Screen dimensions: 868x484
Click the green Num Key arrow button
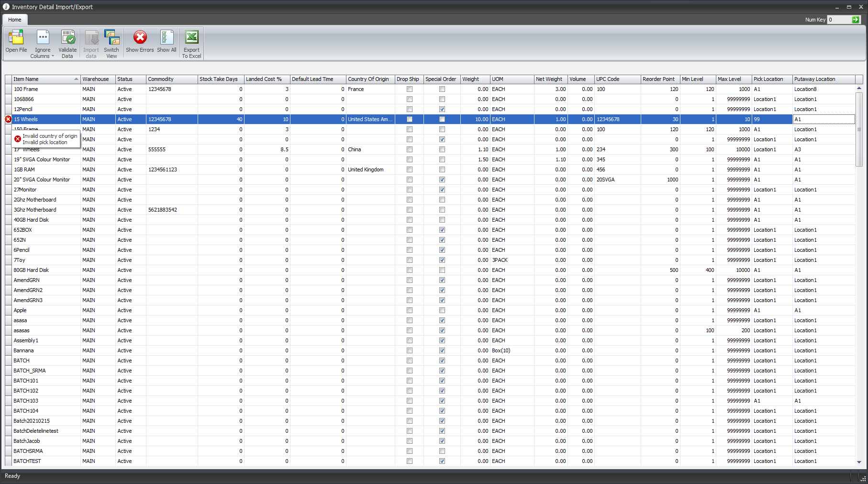click(856, 20)
